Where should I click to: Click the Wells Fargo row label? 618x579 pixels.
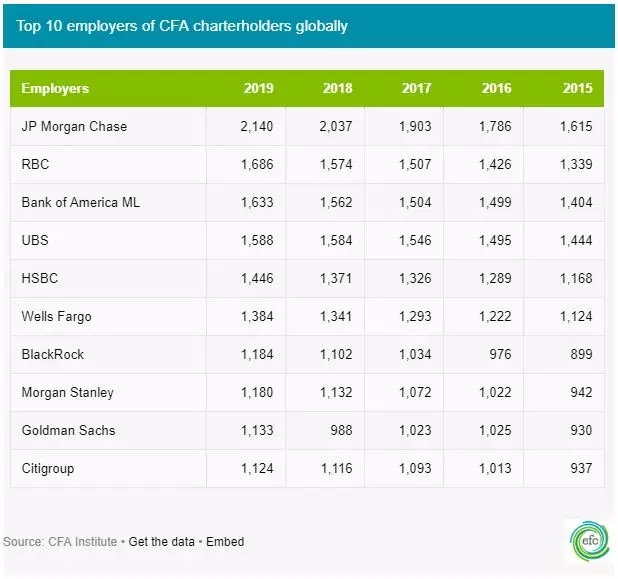point(56,316)
